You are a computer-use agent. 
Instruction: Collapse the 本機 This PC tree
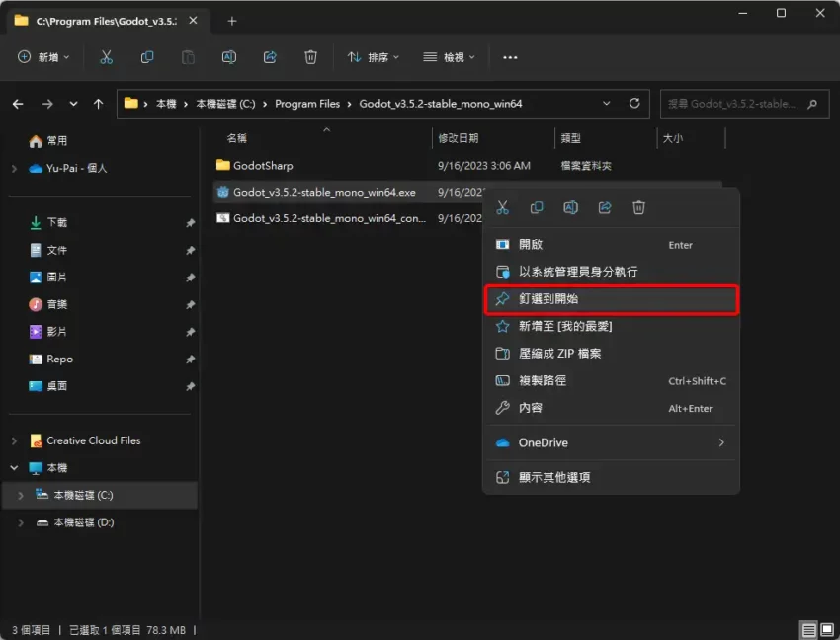point(15,468)
